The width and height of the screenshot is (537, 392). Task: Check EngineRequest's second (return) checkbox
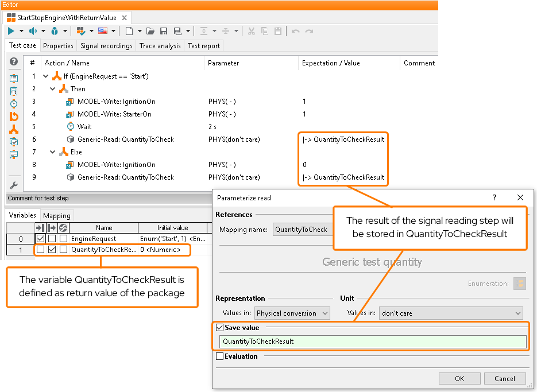[x=52, y=238]
